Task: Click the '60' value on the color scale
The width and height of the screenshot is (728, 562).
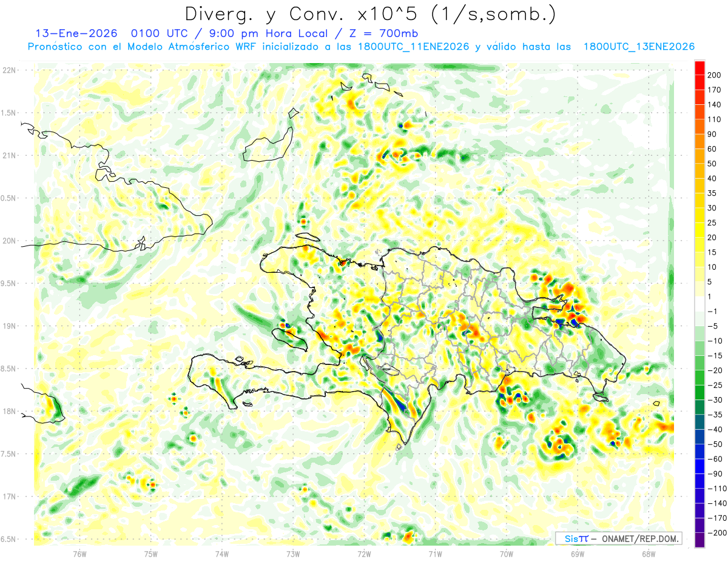Action: click(712, 149)
